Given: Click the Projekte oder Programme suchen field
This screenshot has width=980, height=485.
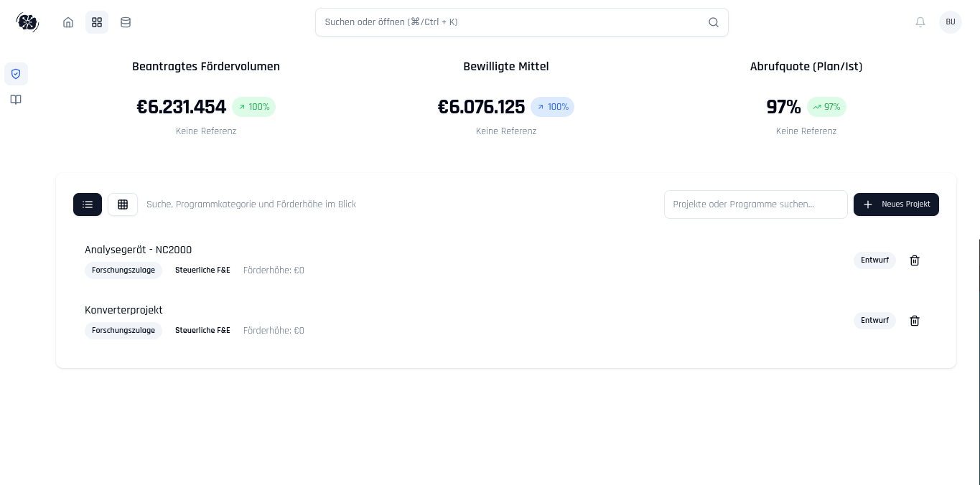Looking at the screenshot, I should click(755, 204).
